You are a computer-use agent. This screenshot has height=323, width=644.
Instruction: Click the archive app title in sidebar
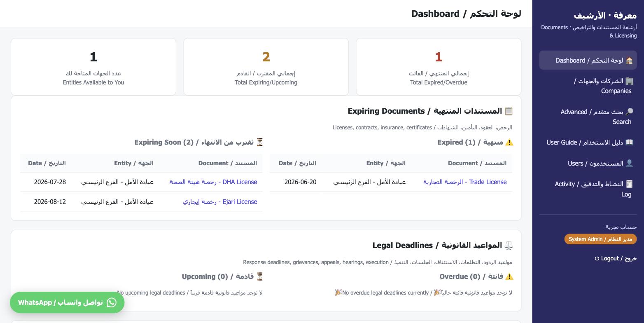(x=605, y=16)
